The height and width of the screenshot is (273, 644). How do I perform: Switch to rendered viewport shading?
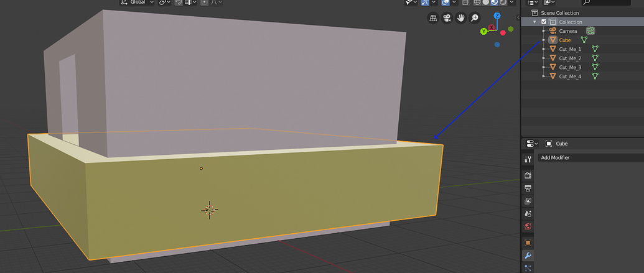pyautogui.click(x=503, y=2)
